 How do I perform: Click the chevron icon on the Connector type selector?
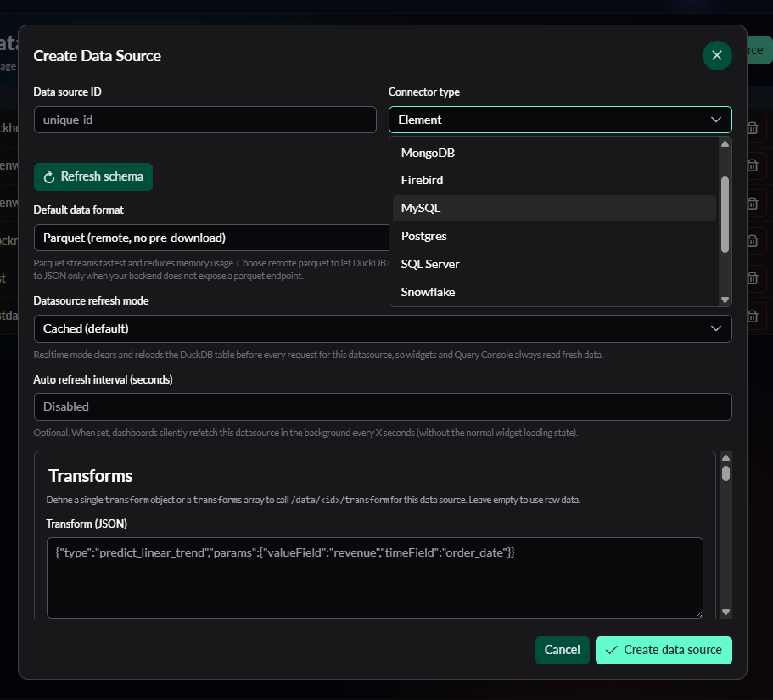click(x=715, y=120)
